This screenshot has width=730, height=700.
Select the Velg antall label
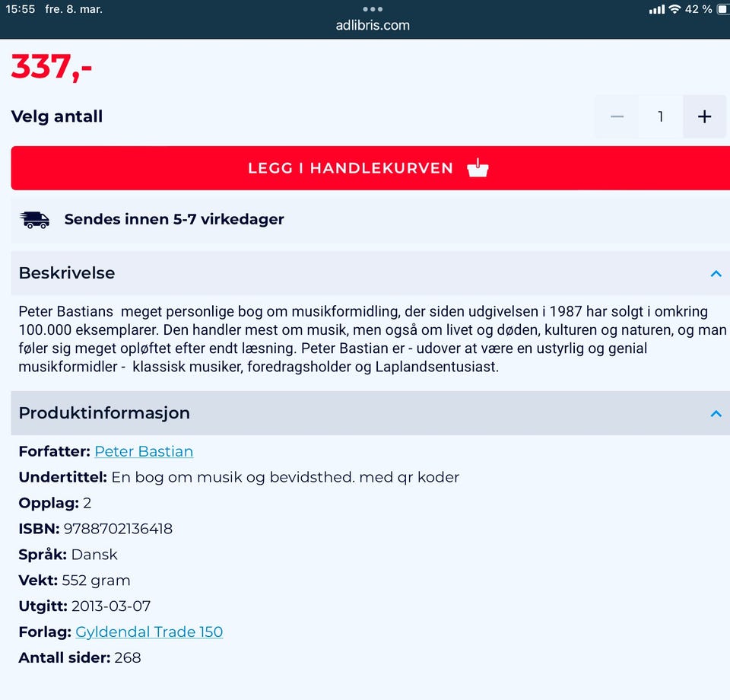tap(57, 116)
